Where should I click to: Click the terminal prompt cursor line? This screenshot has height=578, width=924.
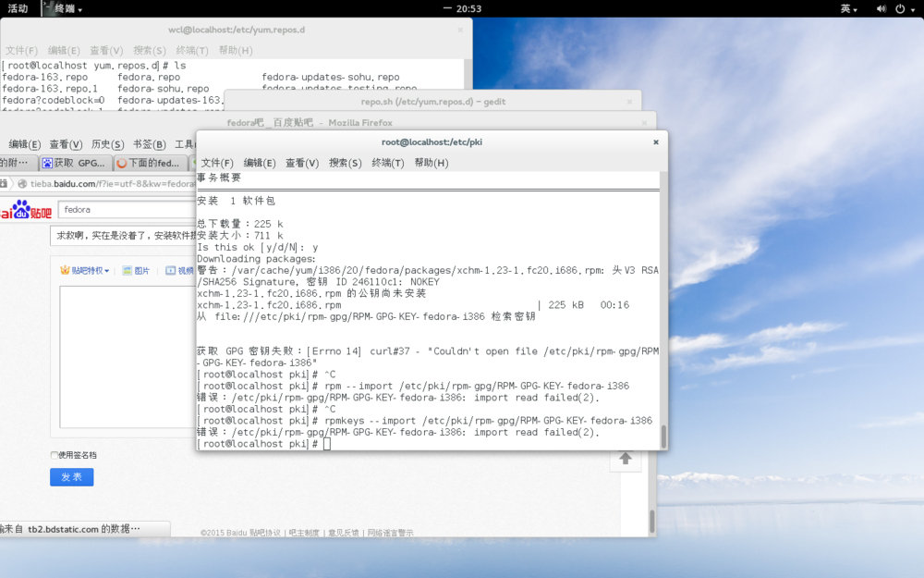coord(428,444)
